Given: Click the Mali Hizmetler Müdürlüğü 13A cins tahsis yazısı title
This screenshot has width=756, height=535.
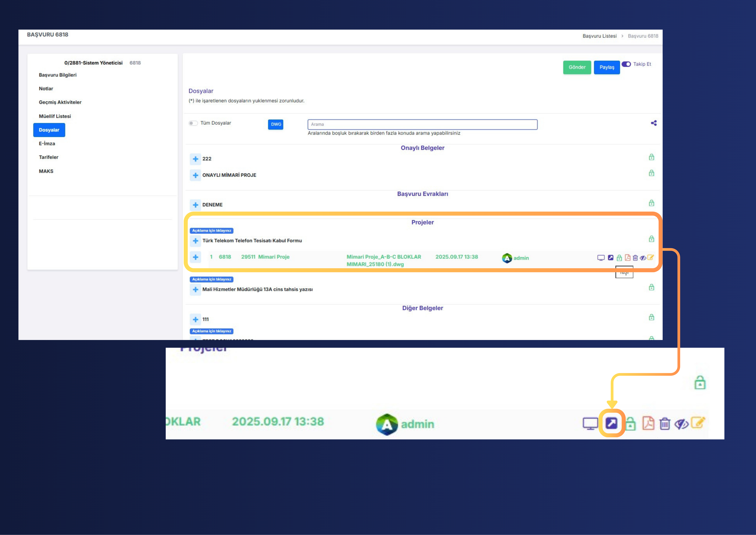Looking at the screenshot, I should pyautogui.click(x=258, y=289).
